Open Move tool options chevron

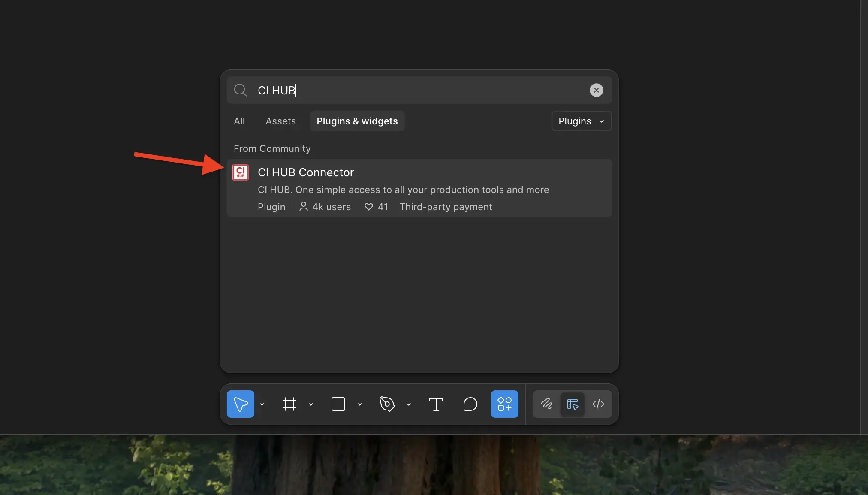click(x=262, y=404)
